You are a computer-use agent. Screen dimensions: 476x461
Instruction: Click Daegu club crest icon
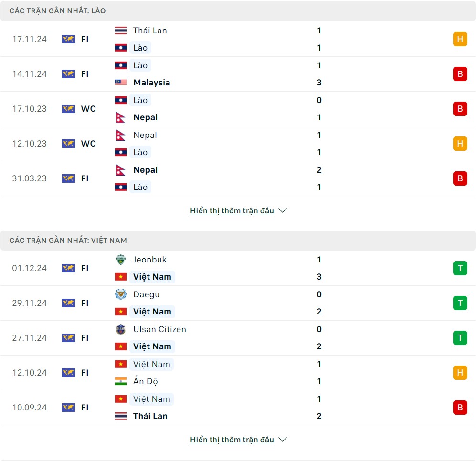[x=121, y=294]
